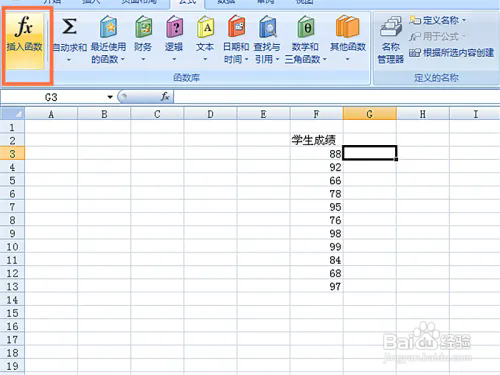Select column D header
Viewport: 500px width, 375px height.
pos(210,114)
